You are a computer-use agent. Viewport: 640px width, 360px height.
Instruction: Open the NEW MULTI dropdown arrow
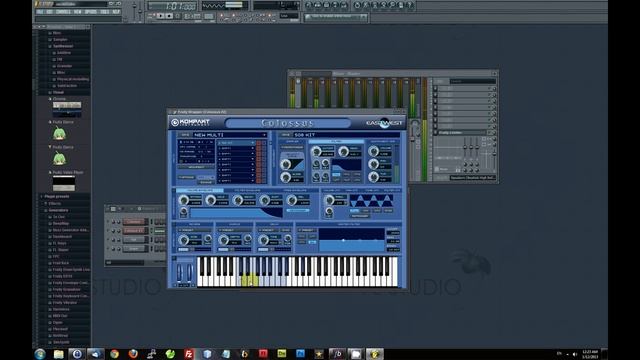tap(264, 135)
